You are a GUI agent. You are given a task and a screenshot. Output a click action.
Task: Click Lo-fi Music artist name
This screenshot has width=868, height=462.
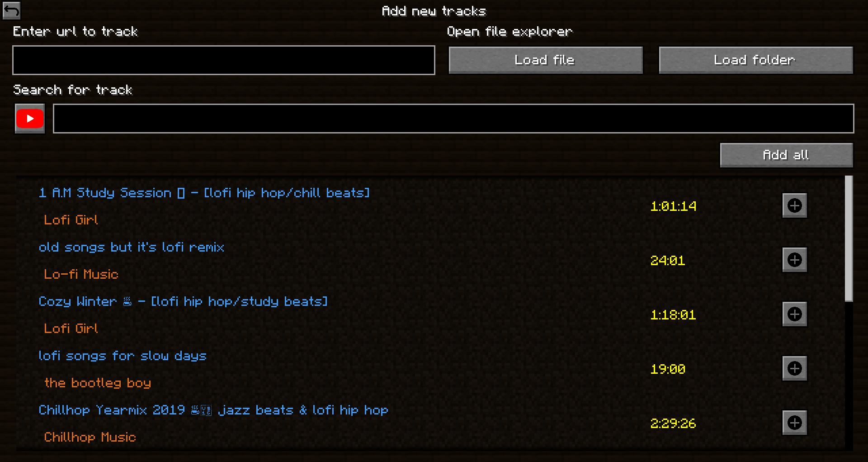(x=81, y=274)
